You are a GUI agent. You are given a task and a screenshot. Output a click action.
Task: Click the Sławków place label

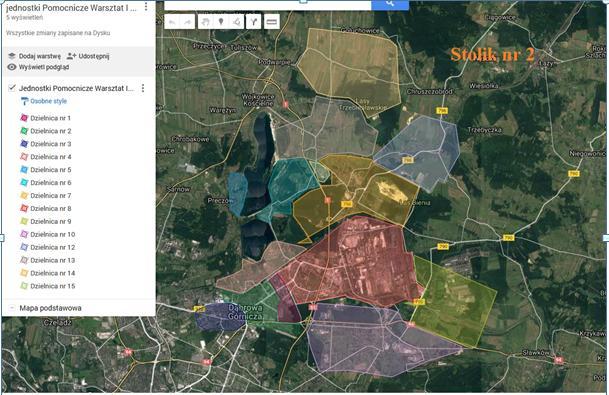click(x=535, y=353)
